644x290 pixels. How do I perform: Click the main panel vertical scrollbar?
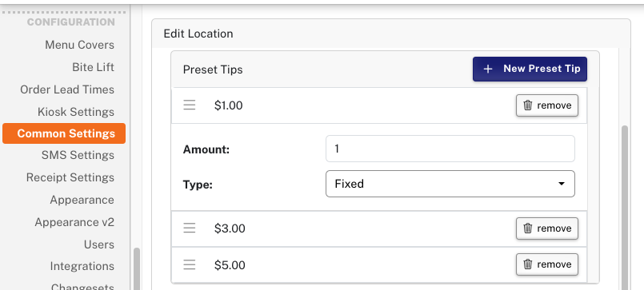pos(625,207)
